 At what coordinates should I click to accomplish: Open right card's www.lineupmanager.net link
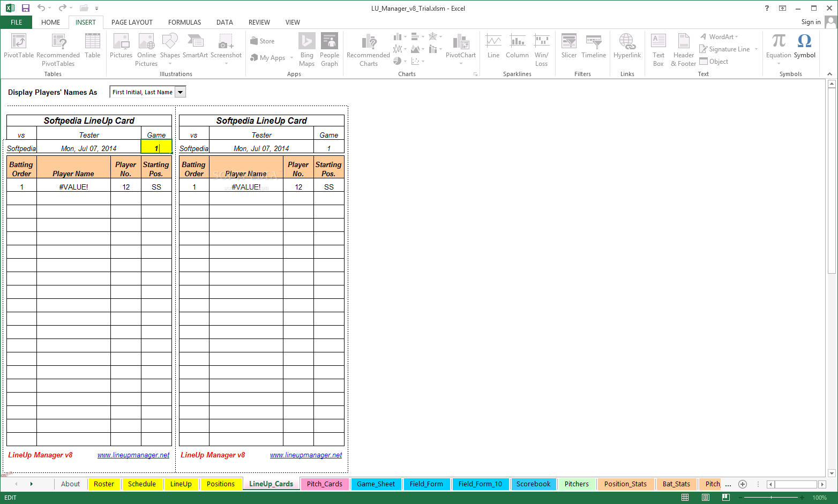306,455
